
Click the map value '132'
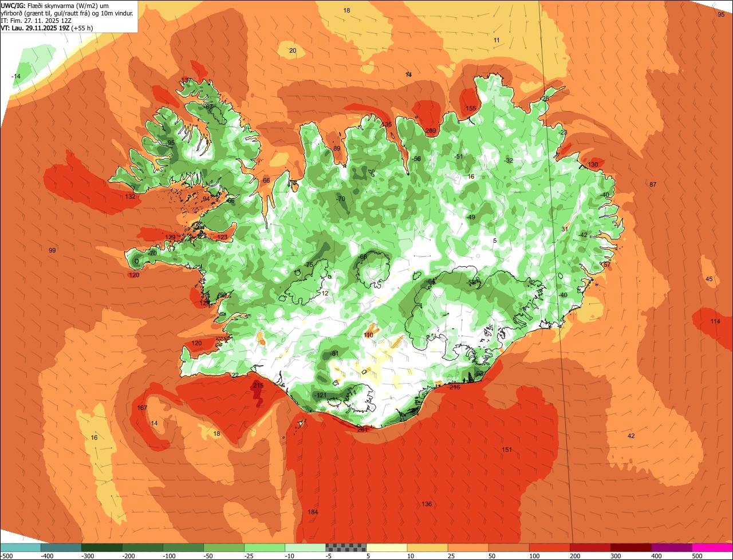pos(130,196)
